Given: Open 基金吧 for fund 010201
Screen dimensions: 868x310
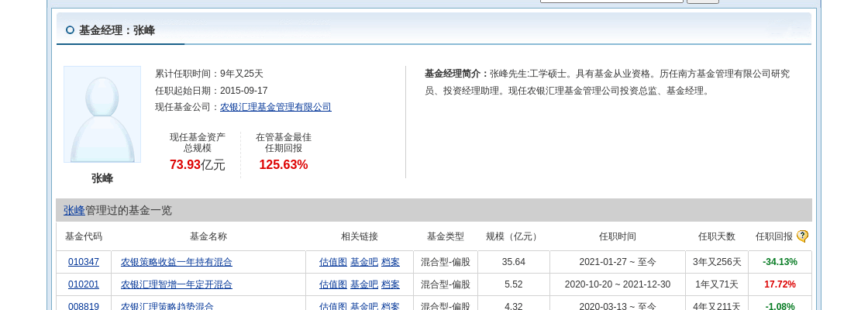Looking at the screenshot, I should 364,284.
